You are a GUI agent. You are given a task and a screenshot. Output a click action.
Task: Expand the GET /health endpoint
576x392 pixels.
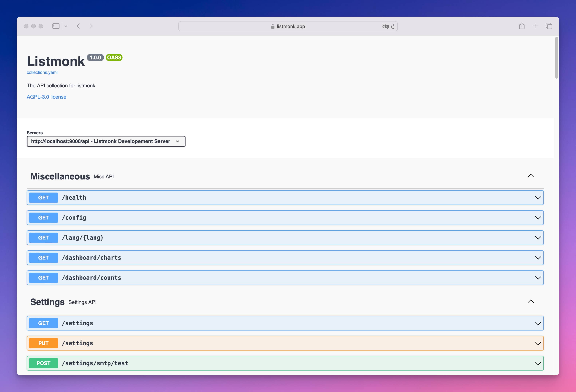[x=285, y=198]
